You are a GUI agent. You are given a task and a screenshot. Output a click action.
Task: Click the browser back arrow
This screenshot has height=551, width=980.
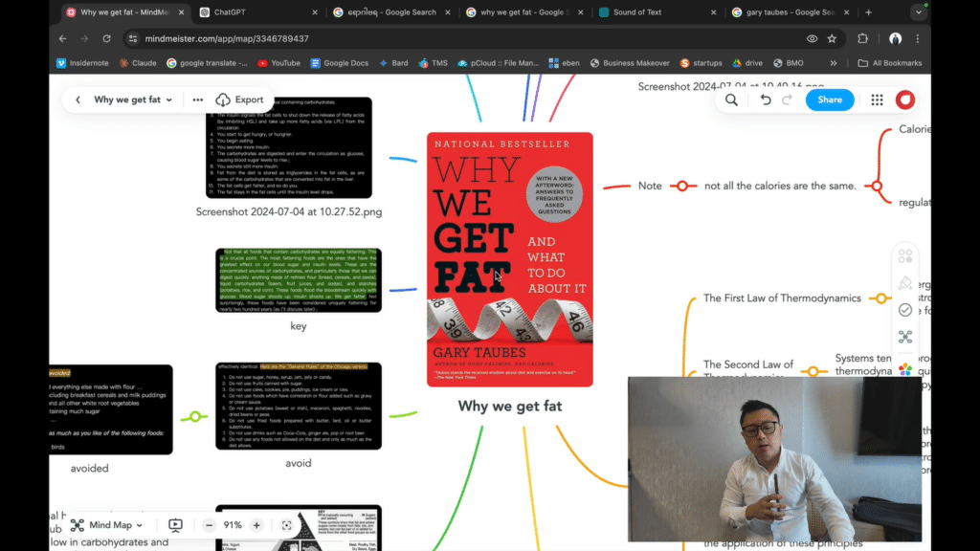pos(62,38)
